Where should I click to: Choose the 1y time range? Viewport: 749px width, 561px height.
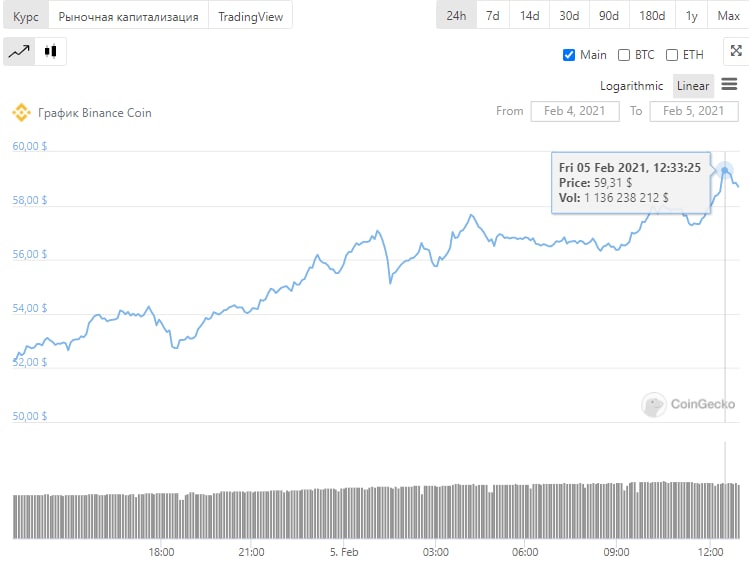tap(691, 16)
